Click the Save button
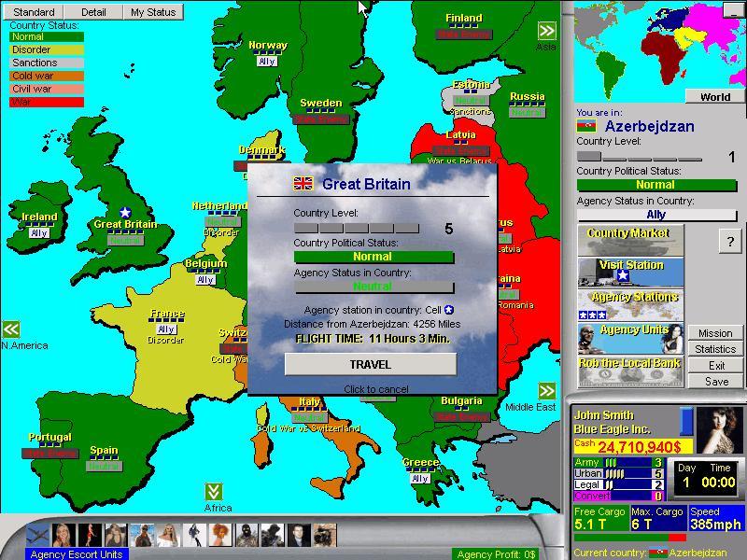Viewport: 747px width, 560px height. point(715,381)
